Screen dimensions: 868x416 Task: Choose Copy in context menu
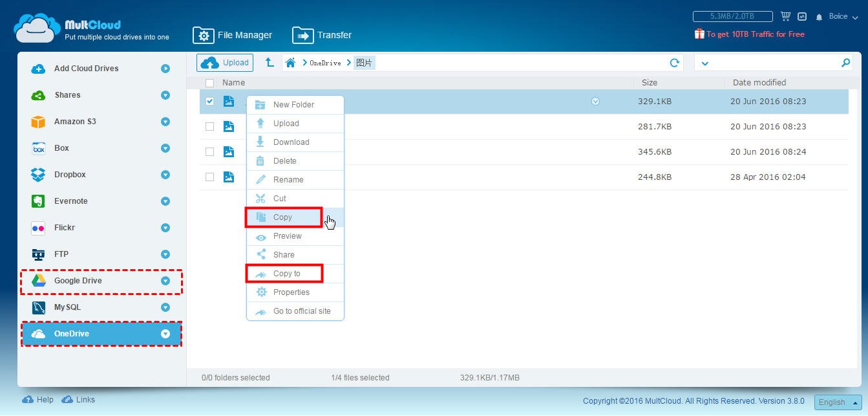click(x=295, y=217)
